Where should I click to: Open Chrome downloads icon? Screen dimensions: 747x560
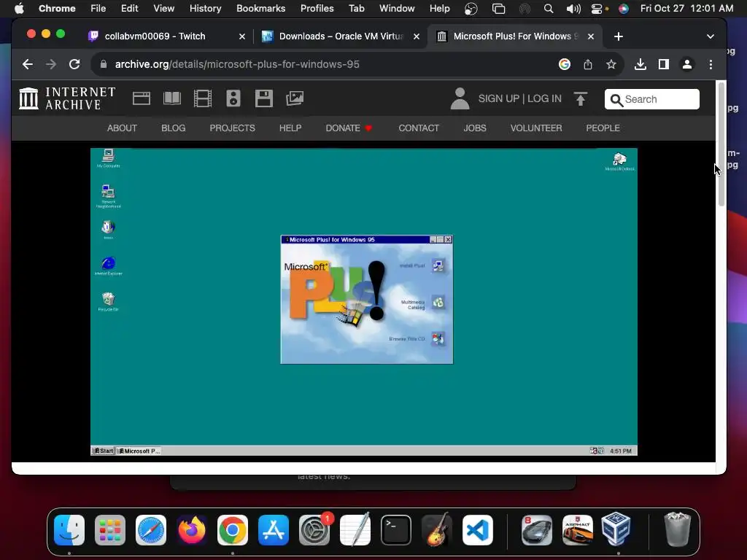[x=640, y=64]
